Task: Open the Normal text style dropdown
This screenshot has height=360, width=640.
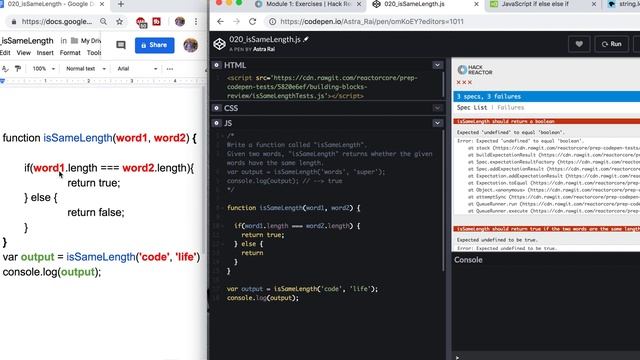Action: coord(86,69)
